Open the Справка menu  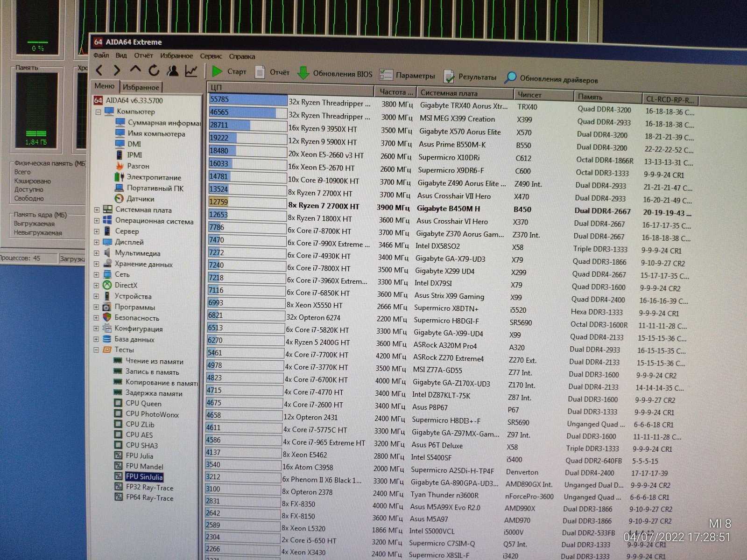point(242,56)
